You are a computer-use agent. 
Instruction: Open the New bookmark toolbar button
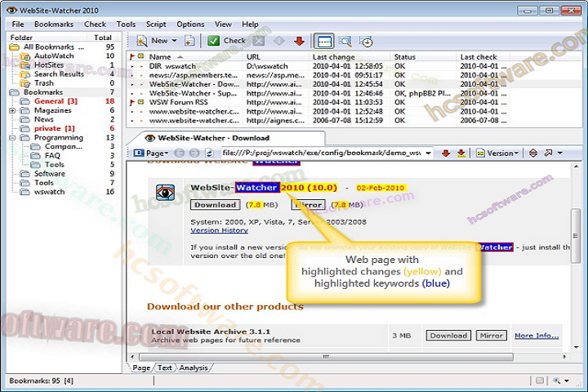pyautogui.click(x=152, y=41)
